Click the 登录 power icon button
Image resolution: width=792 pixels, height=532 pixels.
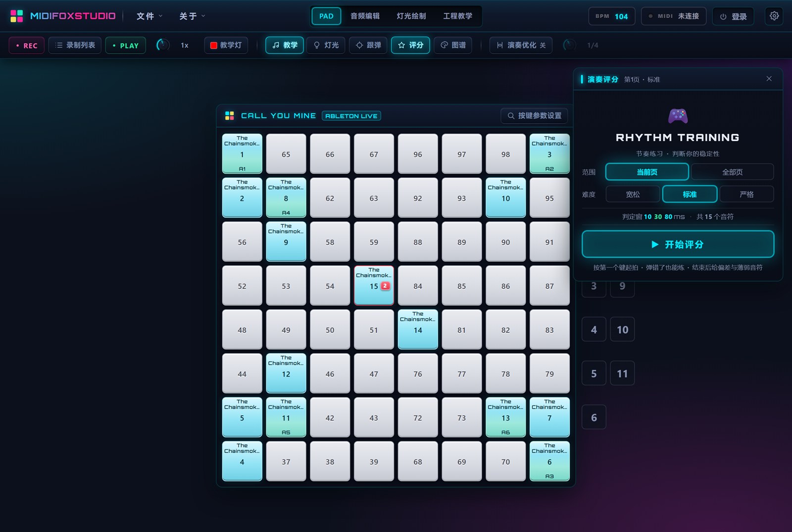pos(733,16)
